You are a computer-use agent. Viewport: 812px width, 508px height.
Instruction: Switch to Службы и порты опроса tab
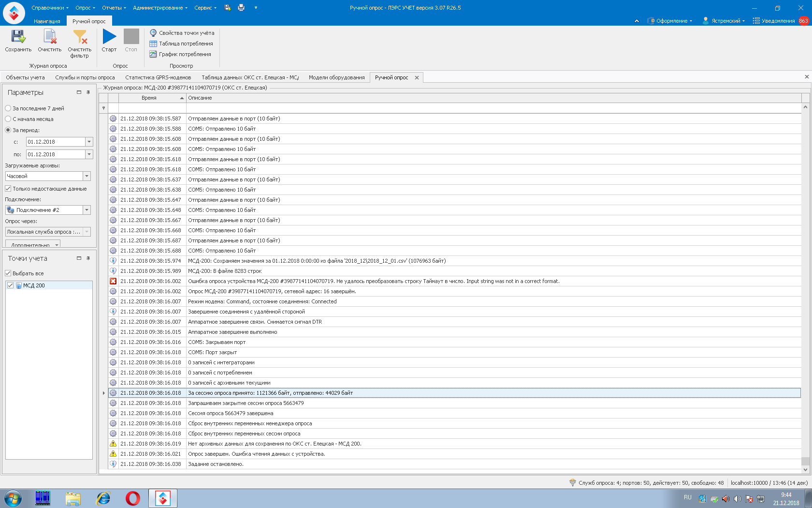85,77
